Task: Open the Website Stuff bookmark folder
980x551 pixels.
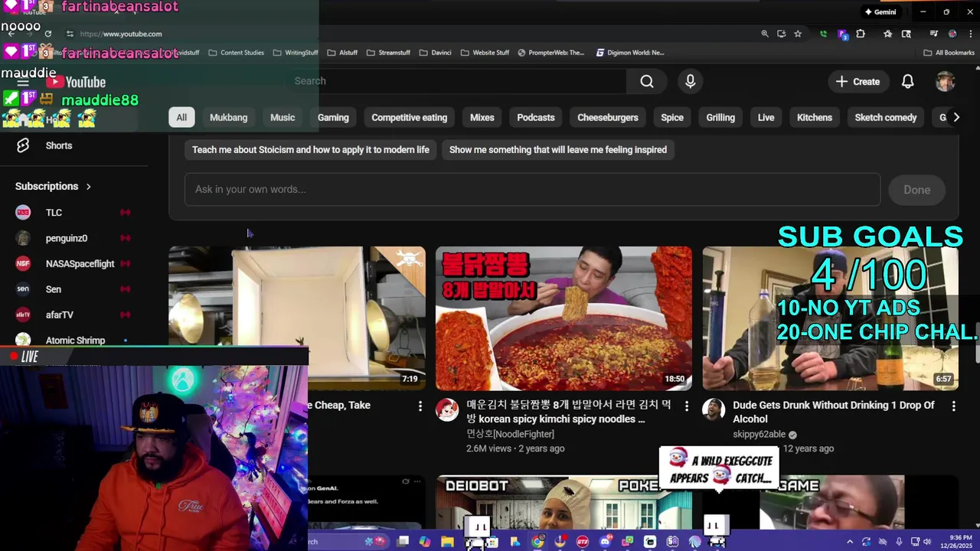Action: (485, 53)
